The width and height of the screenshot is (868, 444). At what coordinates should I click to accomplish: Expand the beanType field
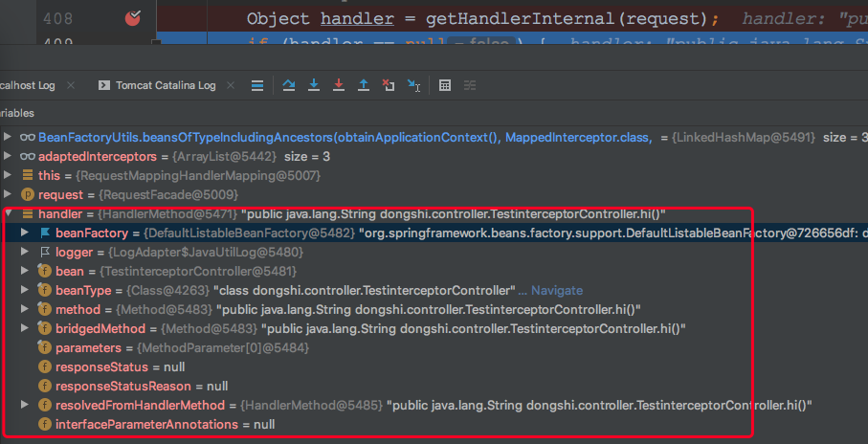tap(24, 290)
